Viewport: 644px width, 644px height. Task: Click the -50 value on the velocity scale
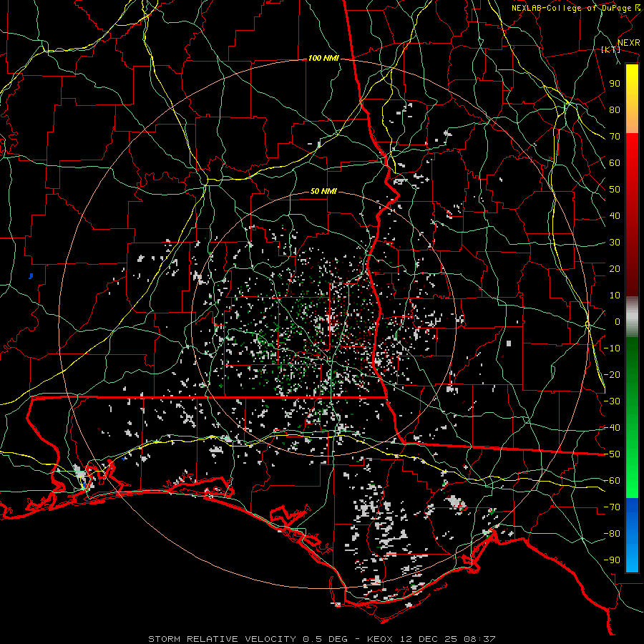[612, 454]
